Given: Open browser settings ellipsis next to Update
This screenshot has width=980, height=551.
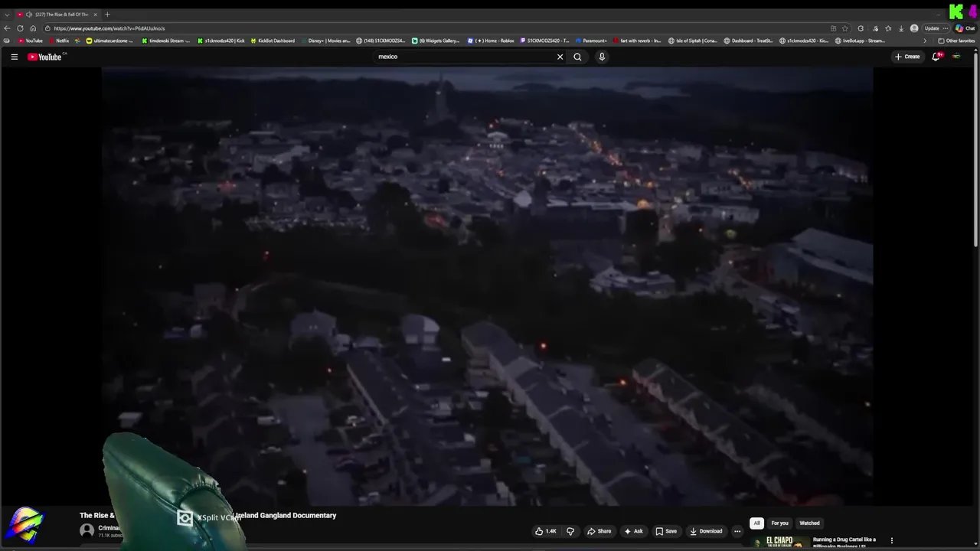Looking at the screenshot, I should coord(946,28).
